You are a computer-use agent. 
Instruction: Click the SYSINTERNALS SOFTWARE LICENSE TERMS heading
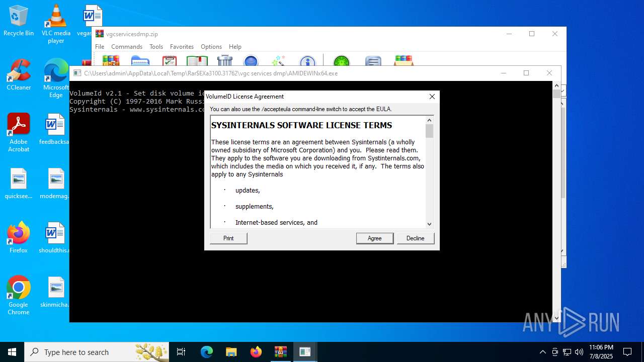[301, 125]
